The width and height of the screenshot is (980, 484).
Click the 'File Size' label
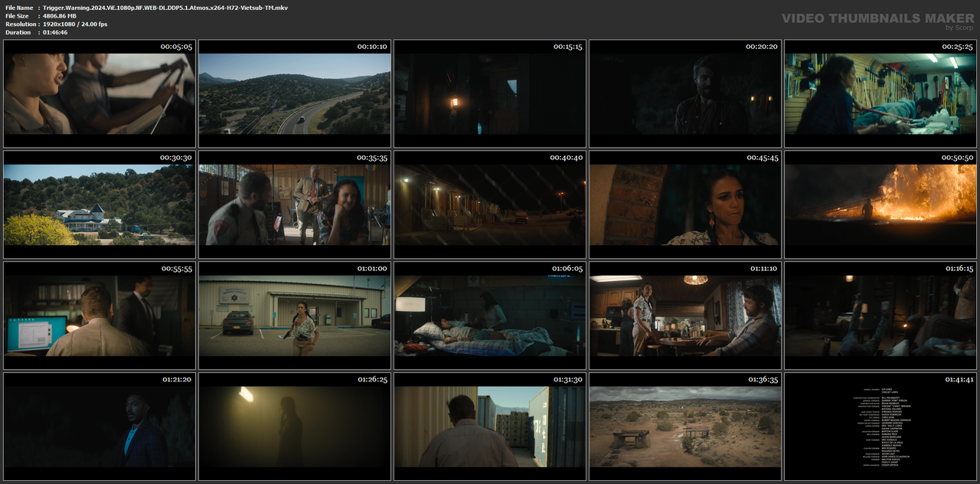point(17,15)
